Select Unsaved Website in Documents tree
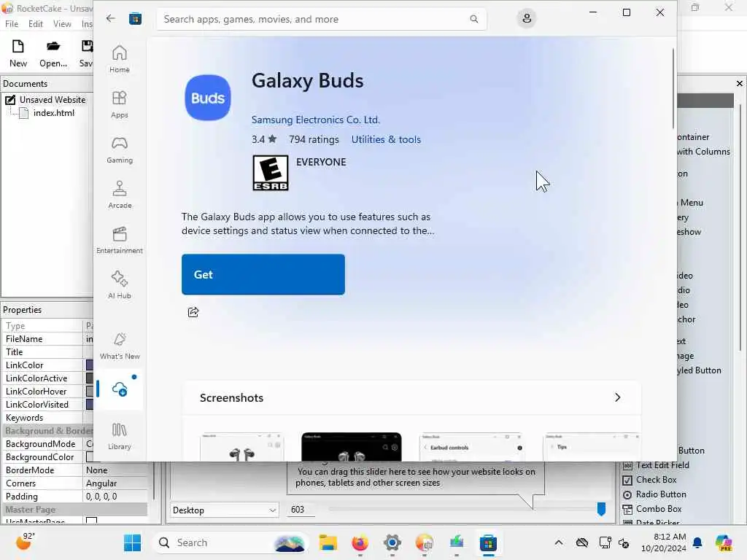Viewport: 747px width, 560px height. pyautogui.click(x=53, y=99)
